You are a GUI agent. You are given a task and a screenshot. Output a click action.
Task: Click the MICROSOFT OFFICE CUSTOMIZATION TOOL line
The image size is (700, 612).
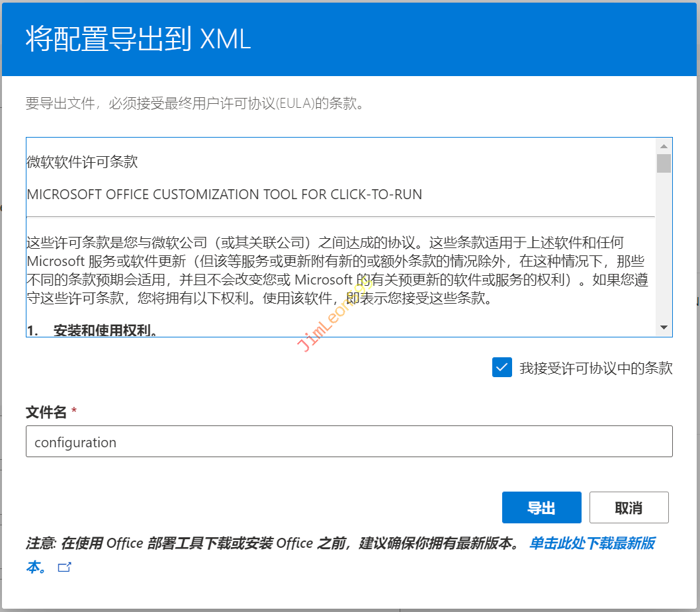click(x=224, y=195)
